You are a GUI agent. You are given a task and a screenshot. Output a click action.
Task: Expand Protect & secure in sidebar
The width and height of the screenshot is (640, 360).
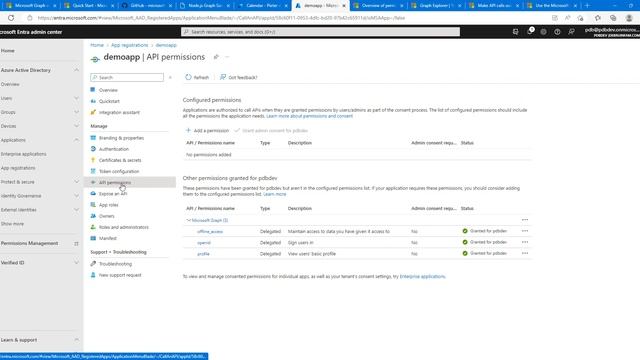pyautogui.click(x=76, y=182)
